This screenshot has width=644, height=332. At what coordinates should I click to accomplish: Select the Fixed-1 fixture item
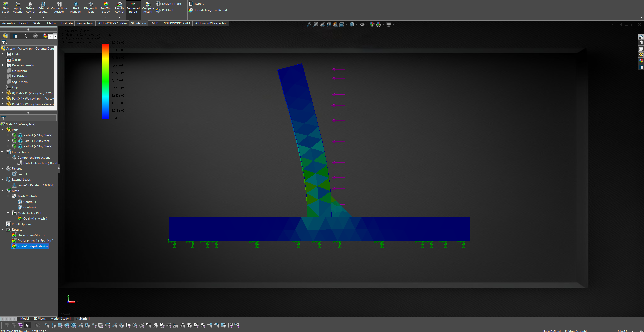[22, 174]
